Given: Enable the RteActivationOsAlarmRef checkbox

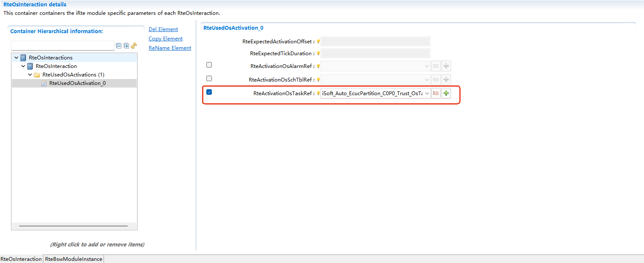Looking at the screenshot, I should click(x=209, y=65).
